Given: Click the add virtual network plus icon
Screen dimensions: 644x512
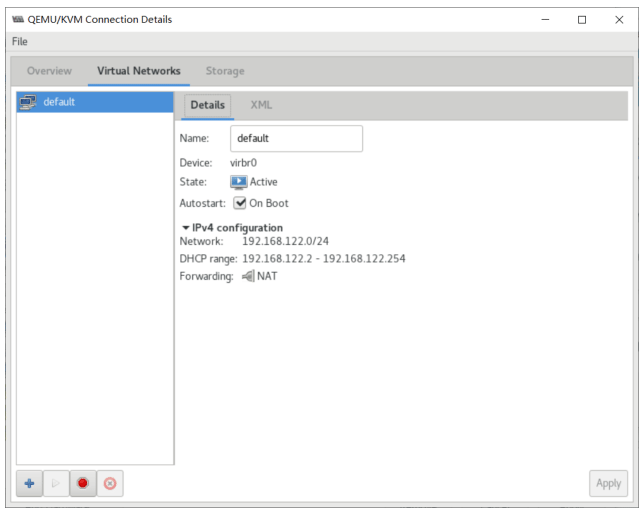Looking at the screenshot, I should (29, 483).
